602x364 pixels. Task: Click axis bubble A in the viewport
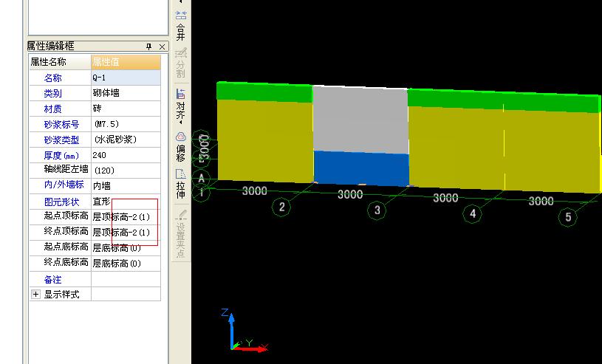pyautogui.click(x=202, y=178)
